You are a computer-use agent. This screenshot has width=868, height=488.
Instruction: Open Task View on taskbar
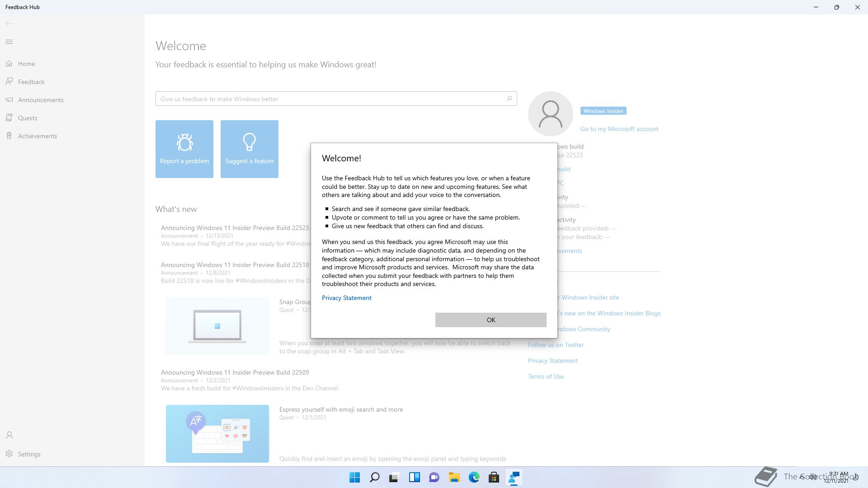[x=394, y=477]
